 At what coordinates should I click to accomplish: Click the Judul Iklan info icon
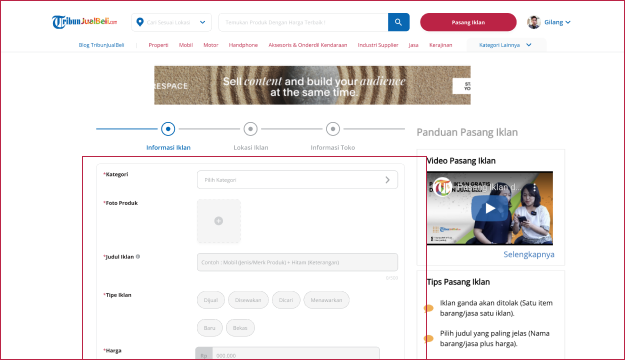click(x=138, y=257)
